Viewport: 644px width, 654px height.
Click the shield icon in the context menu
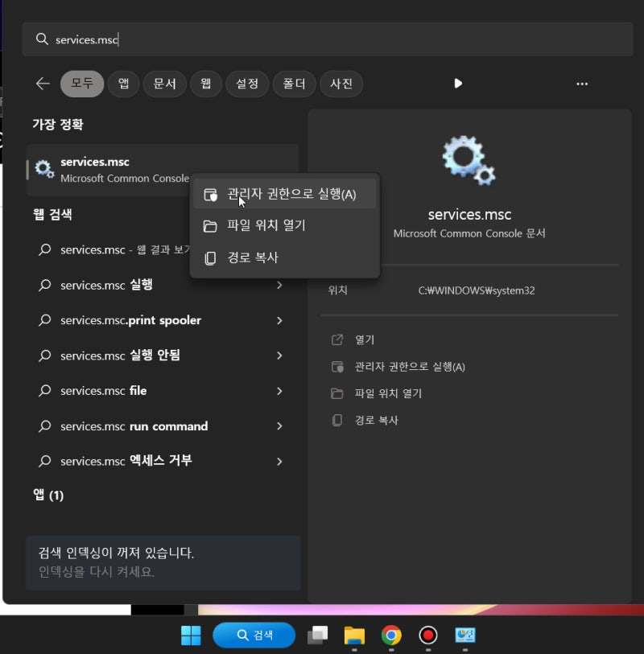tap(210, 195)
